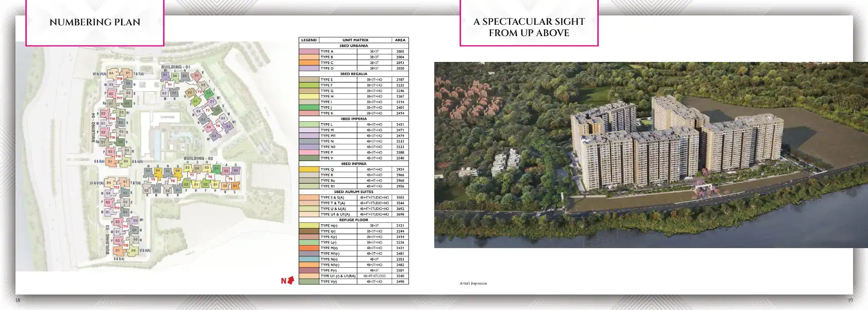Click the NUMBERING PLAN page title
The height and width of the screenshot is (310, 868).
95,22
